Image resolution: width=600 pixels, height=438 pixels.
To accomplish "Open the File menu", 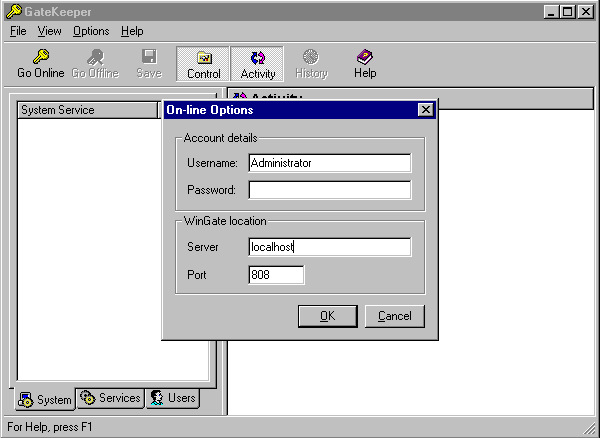I will (x=18, y=31).
